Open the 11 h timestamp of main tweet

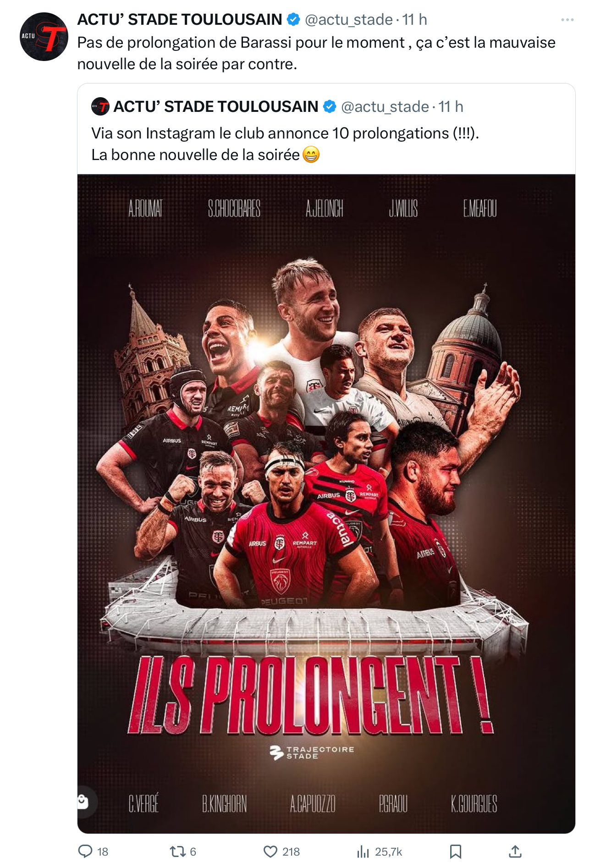coord(415,19)
